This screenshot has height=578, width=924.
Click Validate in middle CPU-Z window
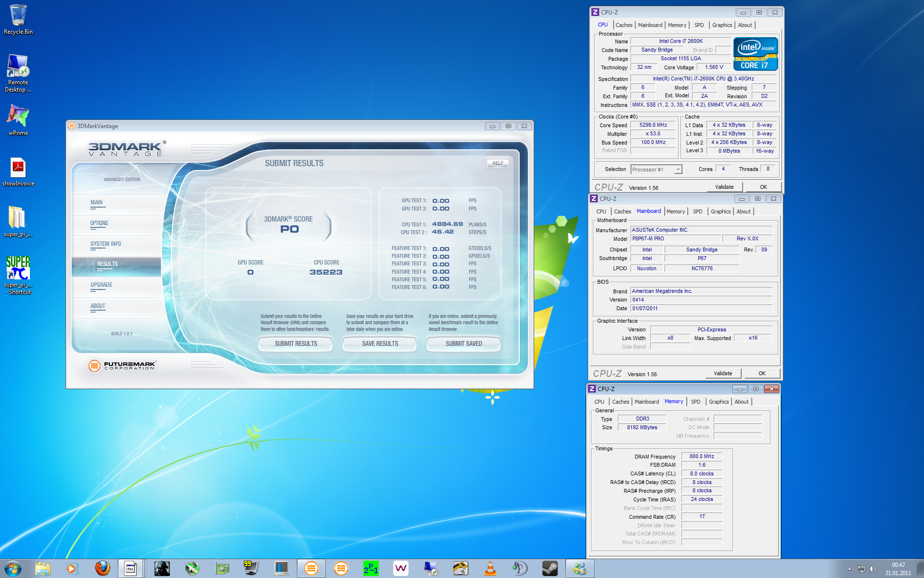[x=723, y=374]
